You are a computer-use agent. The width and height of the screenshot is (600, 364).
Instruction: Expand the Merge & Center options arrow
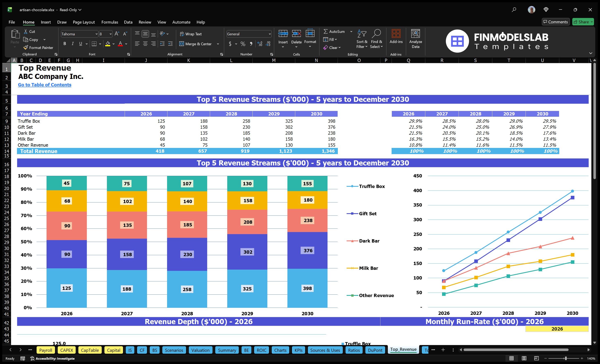(x=218, y=44)
